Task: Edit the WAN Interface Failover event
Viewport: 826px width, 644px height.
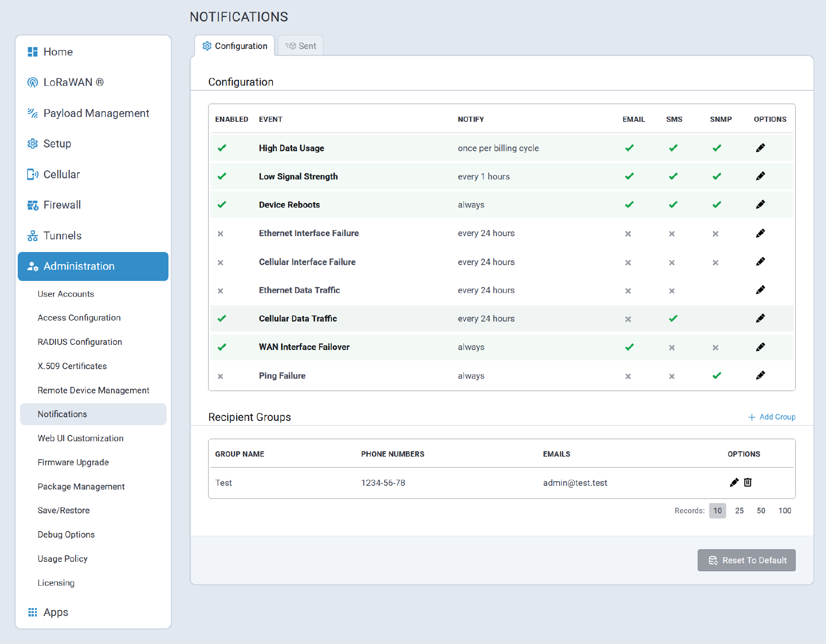Action: coord(760,347)
